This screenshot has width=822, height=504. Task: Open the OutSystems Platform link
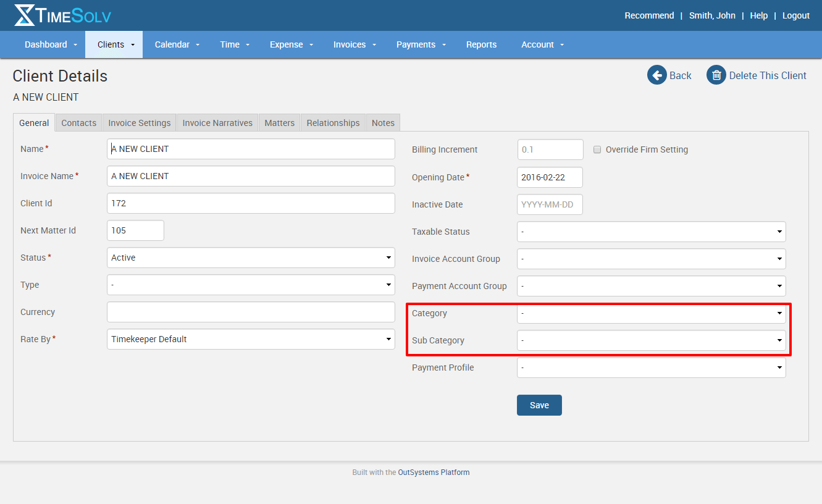(434, 472)
